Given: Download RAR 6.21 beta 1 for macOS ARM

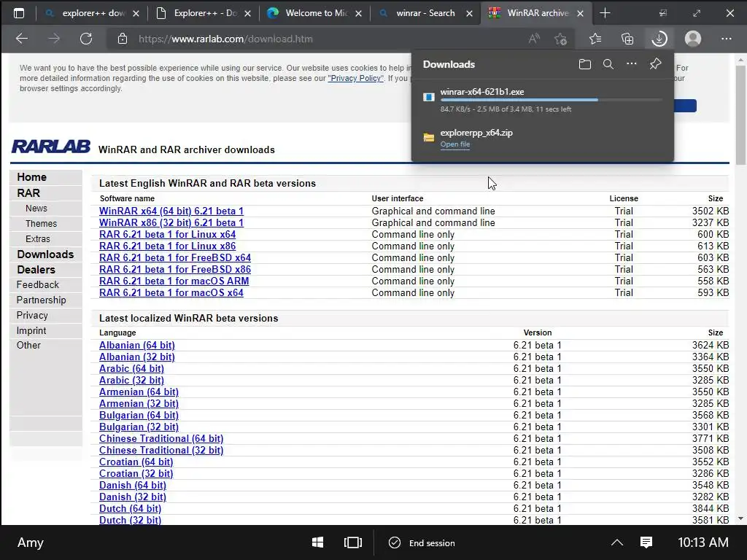Looking at the screenshot, I should [x=174, y=281].
